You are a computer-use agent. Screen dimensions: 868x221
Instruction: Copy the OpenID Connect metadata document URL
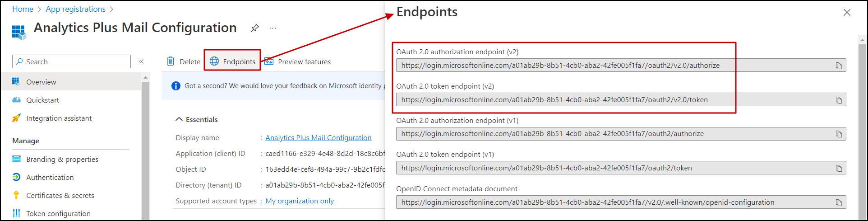pos(839,202)
